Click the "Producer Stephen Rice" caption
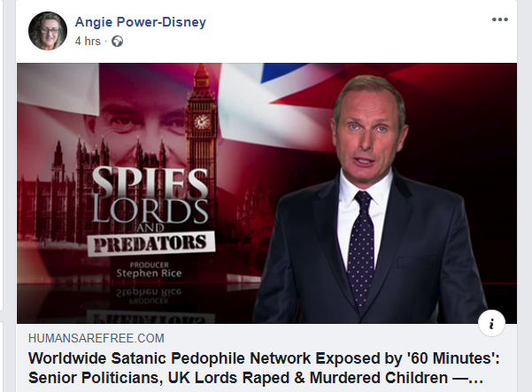532x392 pixels. (x=149, y=270)
